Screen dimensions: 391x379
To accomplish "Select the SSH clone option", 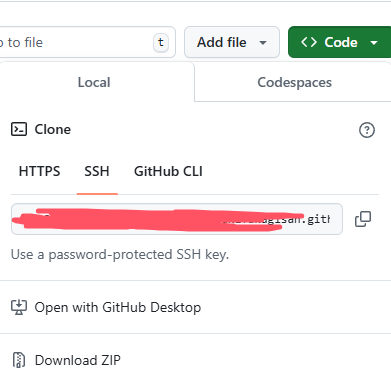I will coord(97,171).
